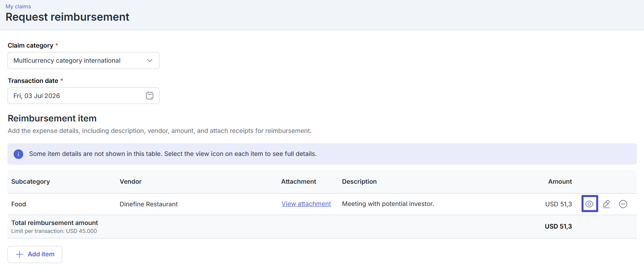Click the Description column header
The height and width of the screenshot is (271, 644).
point(359,181)
